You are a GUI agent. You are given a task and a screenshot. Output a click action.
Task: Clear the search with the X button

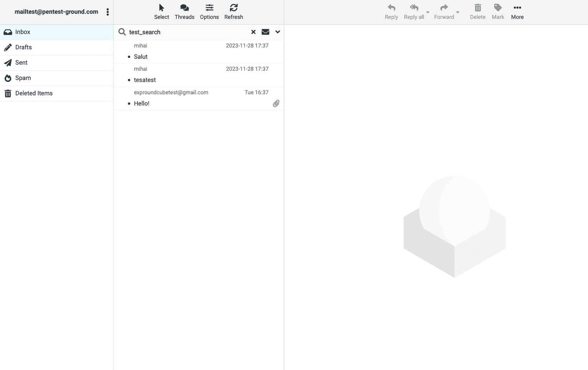[253, 32]
